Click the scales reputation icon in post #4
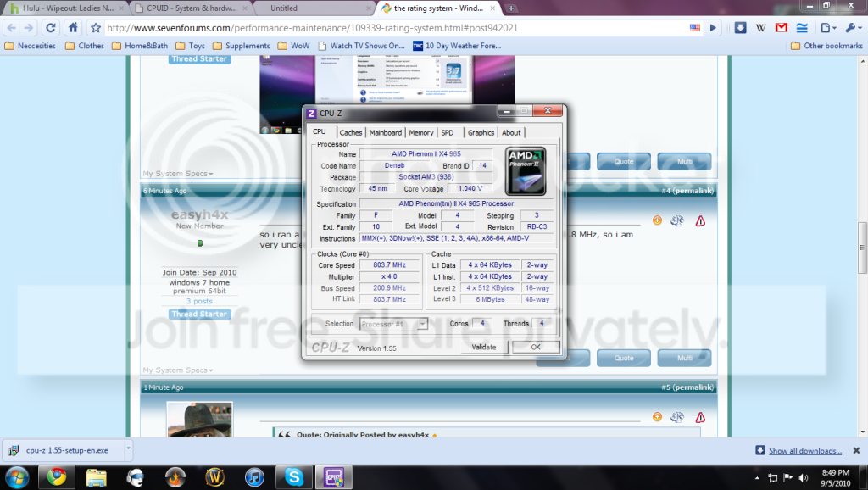868x490 pixels. (x=677, y=221)
